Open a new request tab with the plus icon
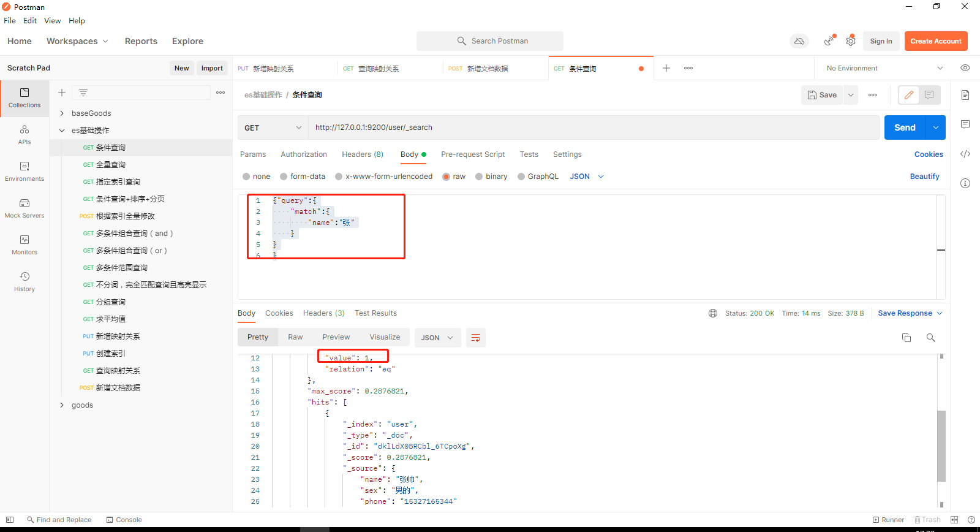 [666, 68]
